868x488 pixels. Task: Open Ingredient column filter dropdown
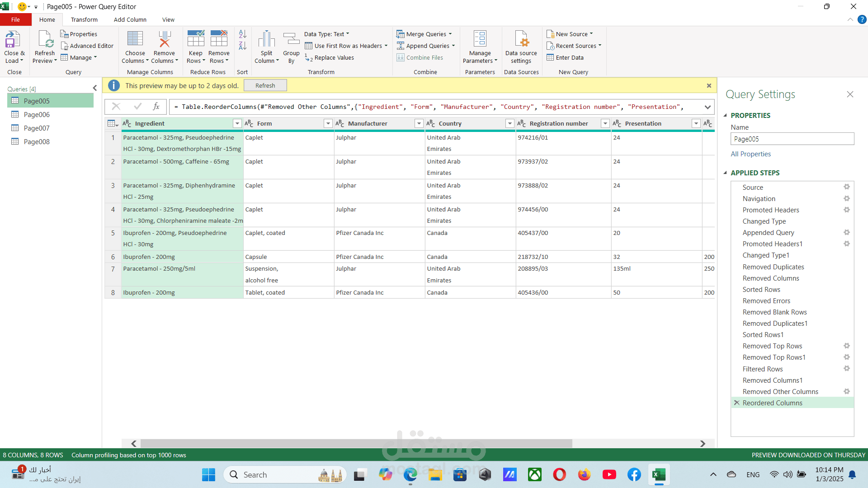[x=237, y=123]
